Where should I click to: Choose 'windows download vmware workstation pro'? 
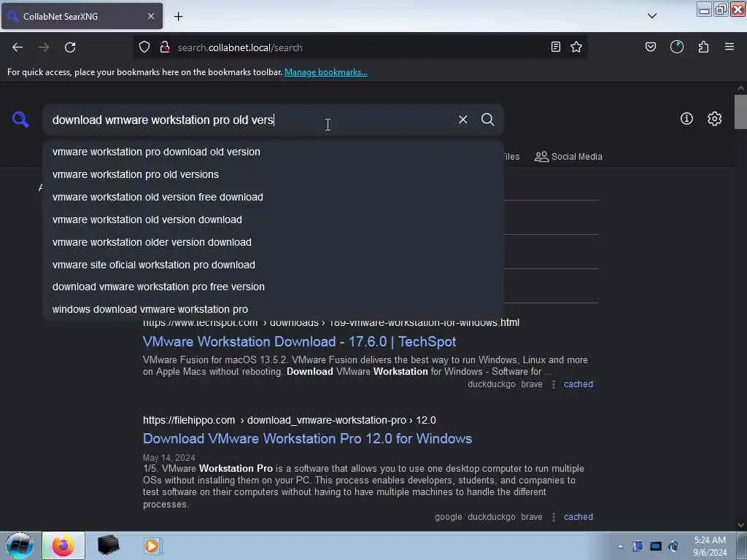(x=274, y=309)
